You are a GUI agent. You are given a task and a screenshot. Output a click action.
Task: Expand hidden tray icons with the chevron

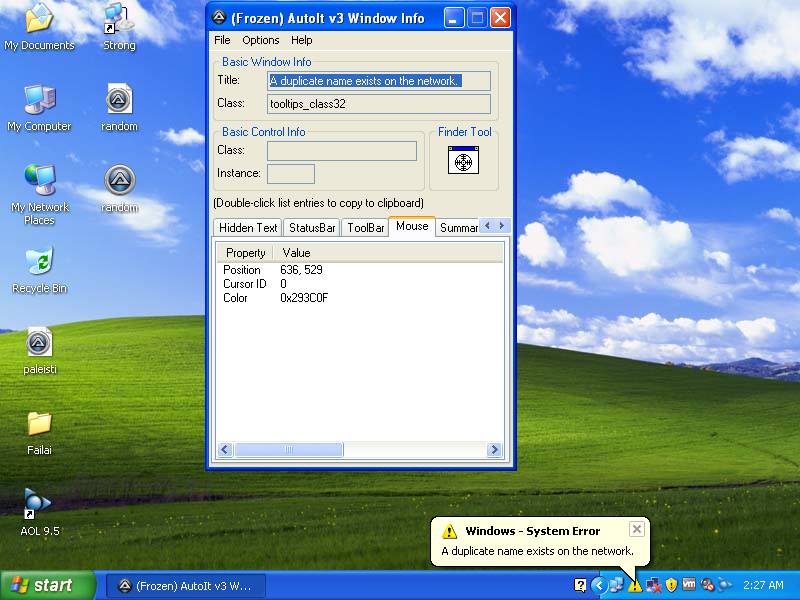598,585
